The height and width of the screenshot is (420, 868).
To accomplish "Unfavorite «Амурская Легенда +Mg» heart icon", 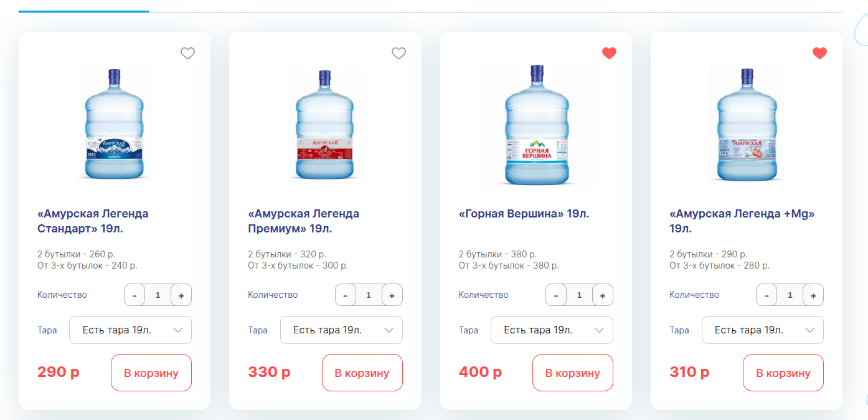I will (819, 54).
